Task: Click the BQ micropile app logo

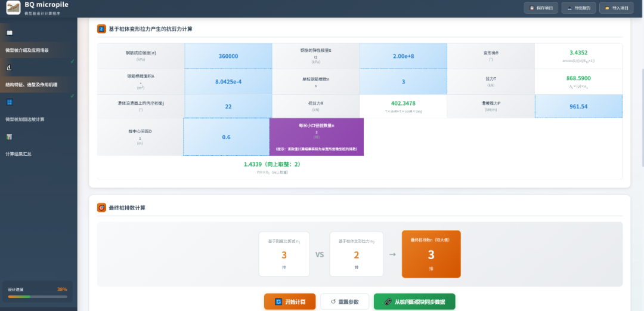Action: (13, 7)
